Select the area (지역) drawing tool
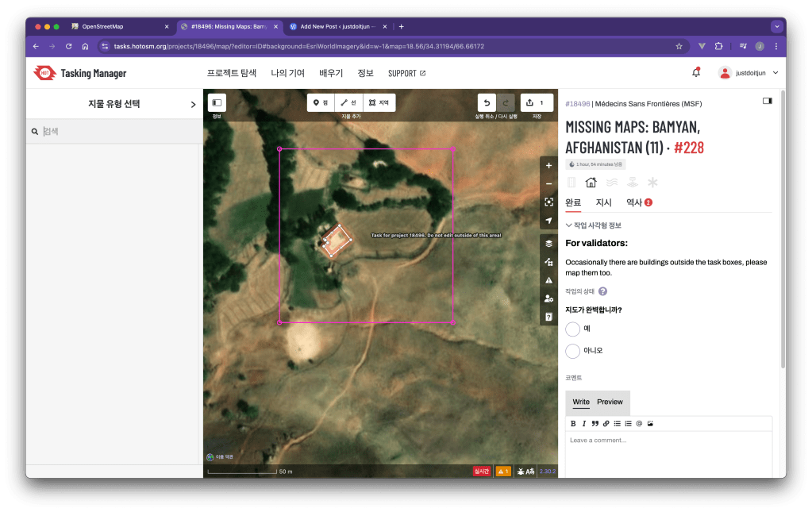Image resolution: width=812 pixels, height=512 pixels. pos(378,103)
